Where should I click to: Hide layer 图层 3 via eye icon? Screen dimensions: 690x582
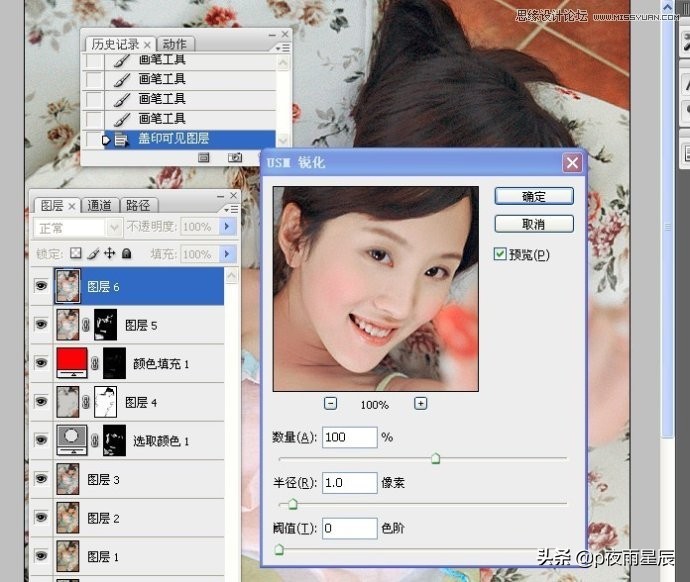41,479
